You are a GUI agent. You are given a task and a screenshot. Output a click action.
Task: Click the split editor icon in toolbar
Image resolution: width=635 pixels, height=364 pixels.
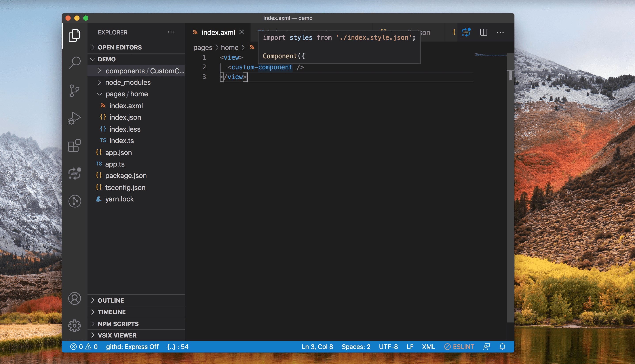pyautogui.click(x=484, y=32)
